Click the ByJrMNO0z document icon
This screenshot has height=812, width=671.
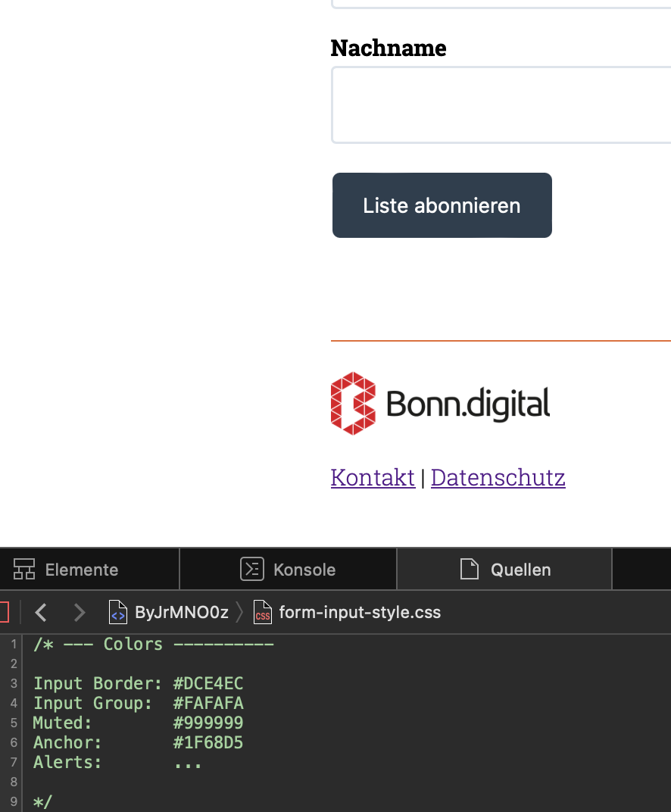tap(117, 613)
